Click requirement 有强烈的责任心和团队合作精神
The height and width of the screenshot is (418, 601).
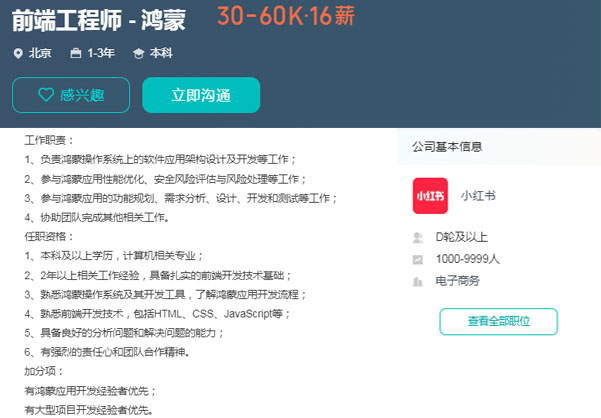(x=107, y=352)
